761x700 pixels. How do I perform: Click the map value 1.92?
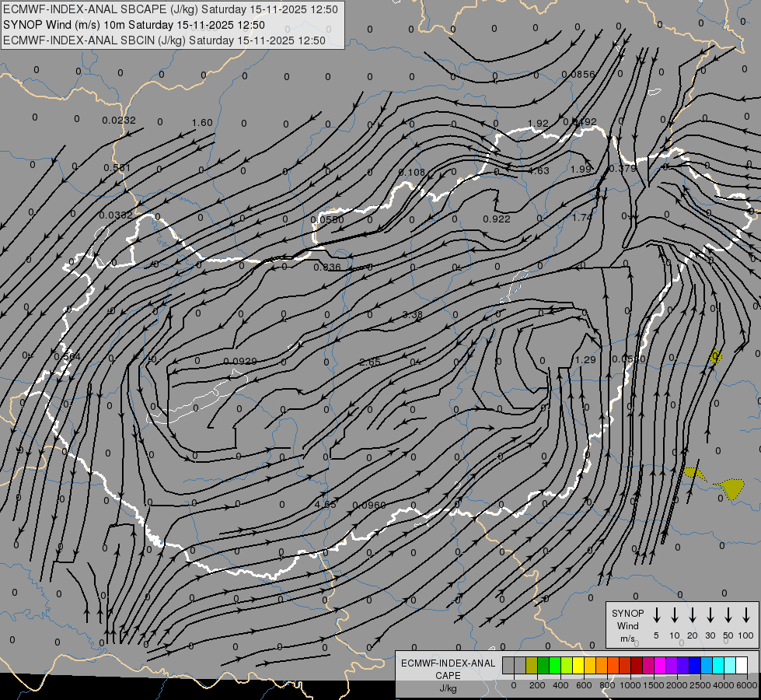coord(538,124)
